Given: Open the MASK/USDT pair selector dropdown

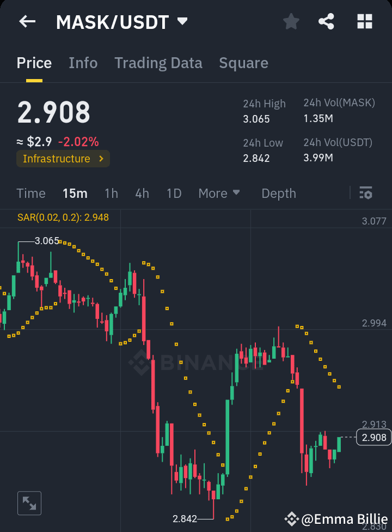Looking at the screenshot, I should [x=121, y=21].
